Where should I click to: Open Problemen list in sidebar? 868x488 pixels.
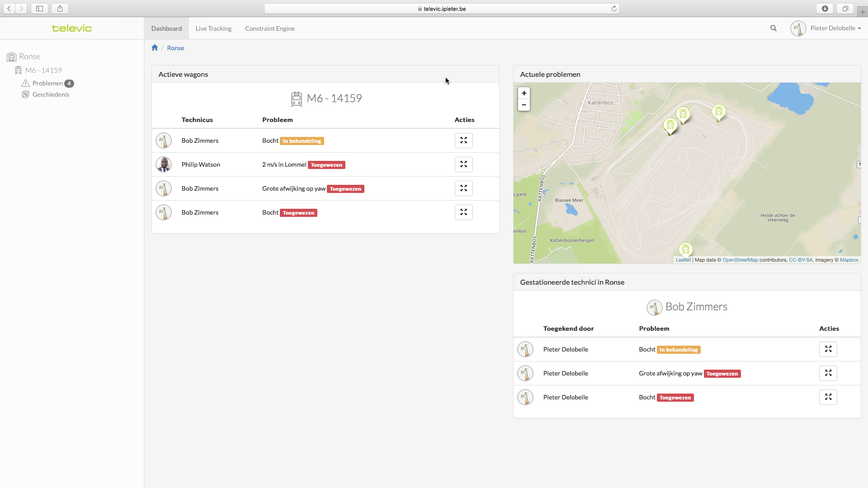click(x=47, y=83)
